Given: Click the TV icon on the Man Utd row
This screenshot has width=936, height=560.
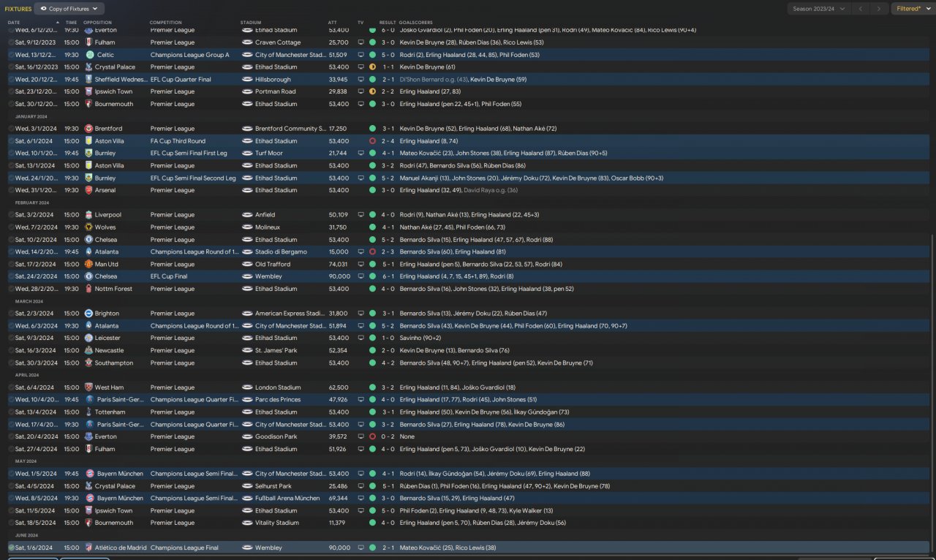Looking at the screenshot, I should pyautogui.click(x=361, y=264).
